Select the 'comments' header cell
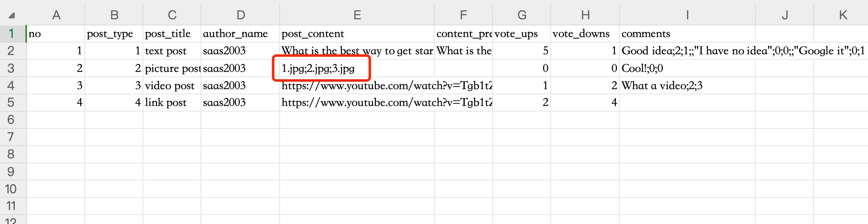Image resolution: width=868 pixels, height=224 pixels. (687, 34)
